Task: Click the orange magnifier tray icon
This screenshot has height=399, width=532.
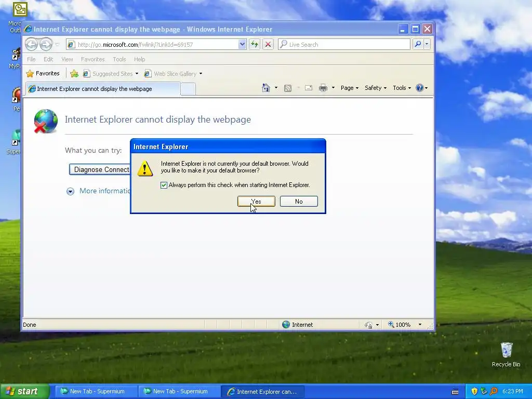Action: click(494, 391)
